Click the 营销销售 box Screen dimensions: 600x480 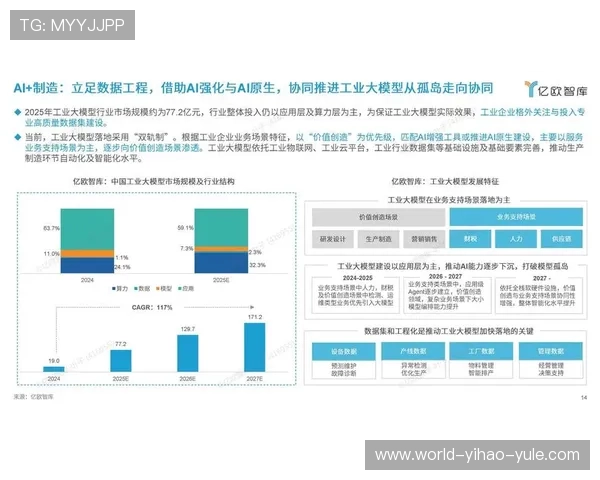click(x=424, y=239)
